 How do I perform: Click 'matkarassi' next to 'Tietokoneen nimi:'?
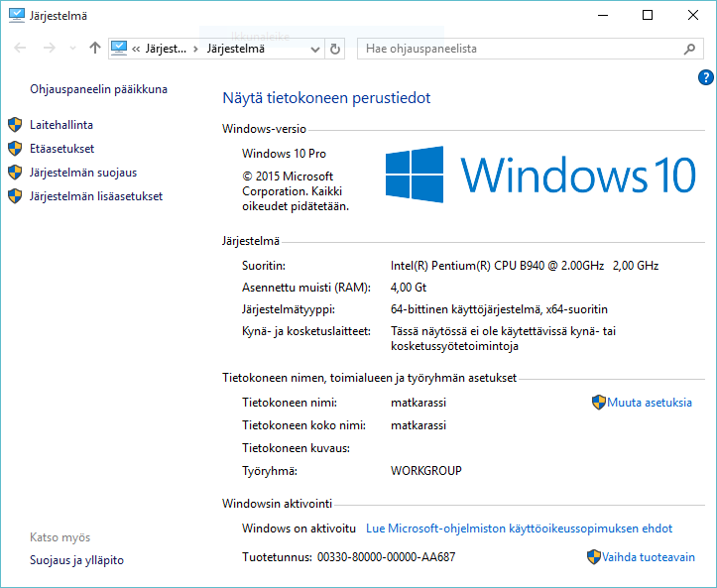tap(418, 403)
